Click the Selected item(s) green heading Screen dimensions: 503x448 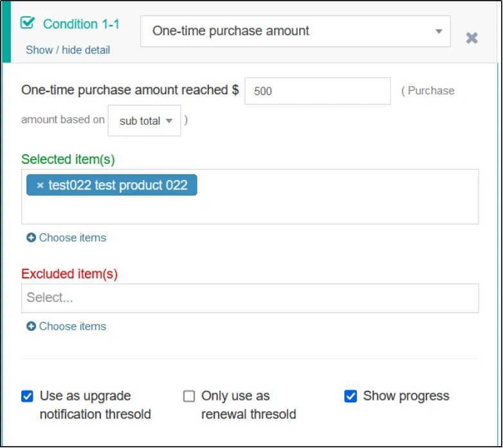click(68, 159)
